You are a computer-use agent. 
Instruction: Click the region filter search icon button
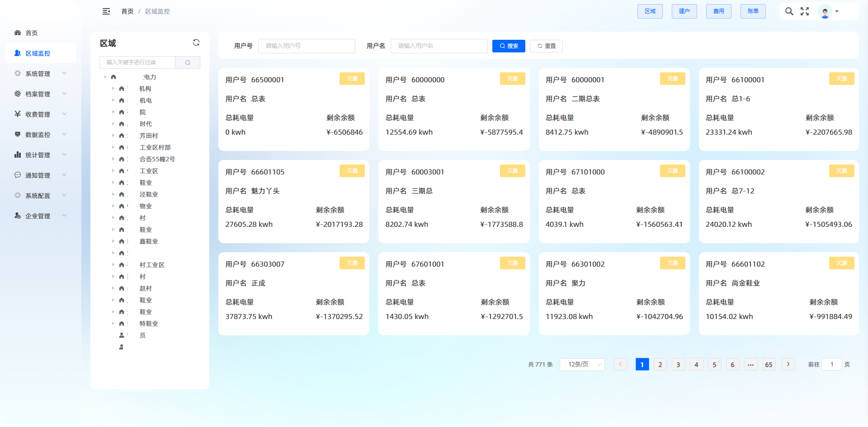pyautogui.click(x=188, y=62)
